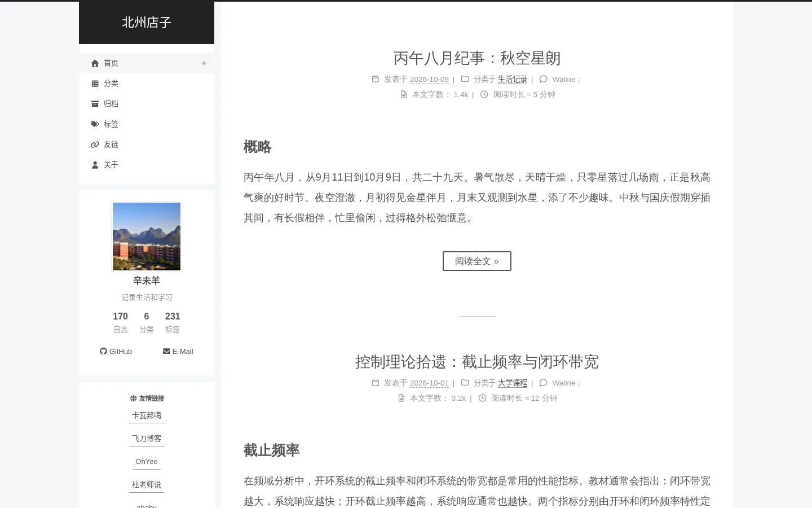Click the 6 分类 counter
The height and width of the screenshot is (508, 812).
(147, 323)
